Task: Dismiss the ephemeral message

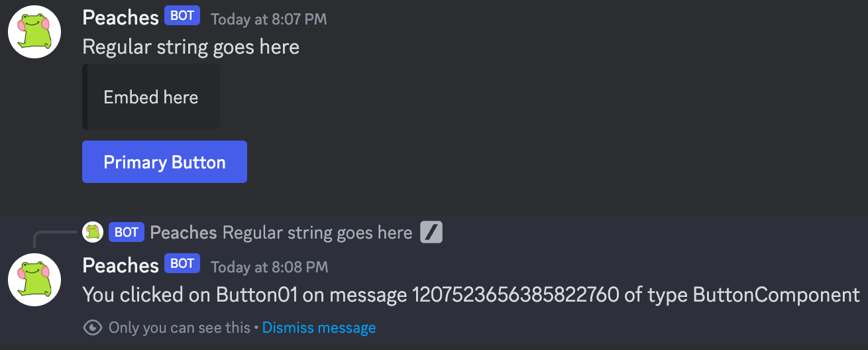Action: pos(319,327)
